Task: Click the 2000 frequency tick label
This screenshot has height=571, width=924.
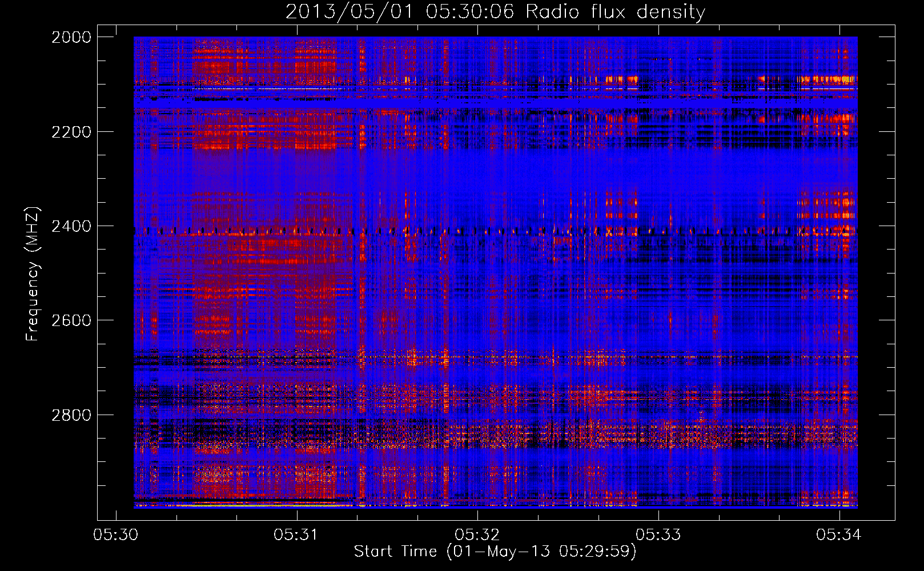Action: 71,37
